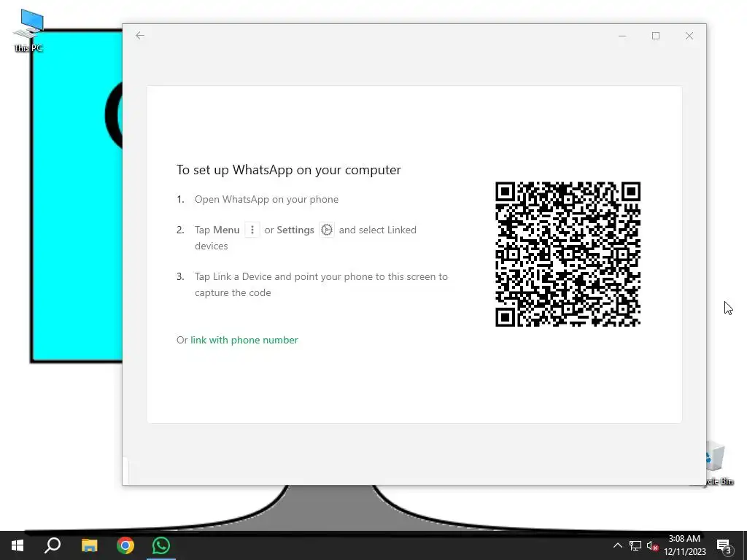
Task: Select the Recycle Bin desktop icon
Action: coord(719,463)
